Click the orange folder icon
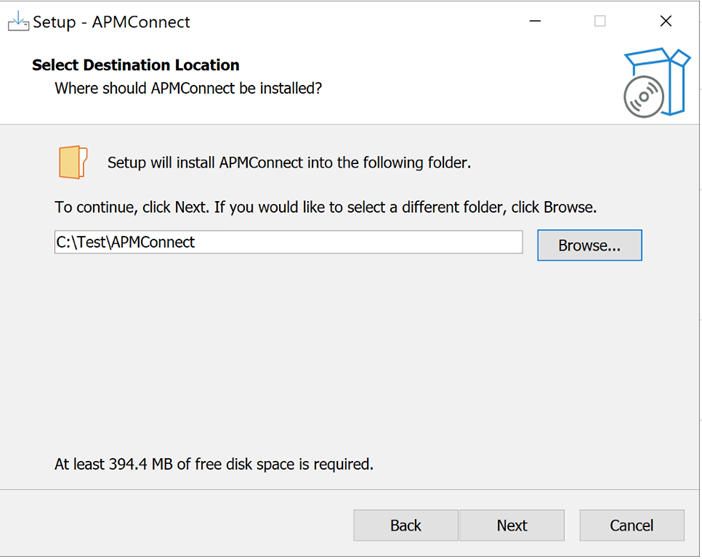The height and width of the screenshot is (559, 702). (73, 162)
